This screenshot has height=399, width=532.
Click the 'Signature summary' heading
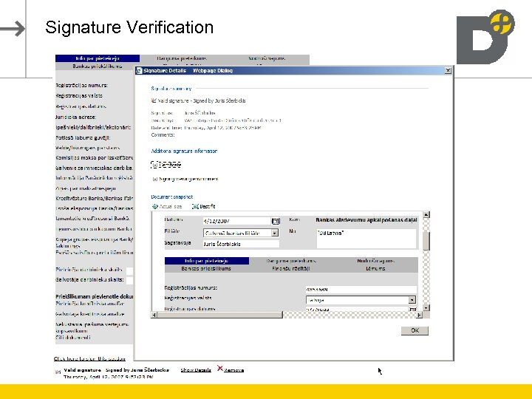[171, 89]
